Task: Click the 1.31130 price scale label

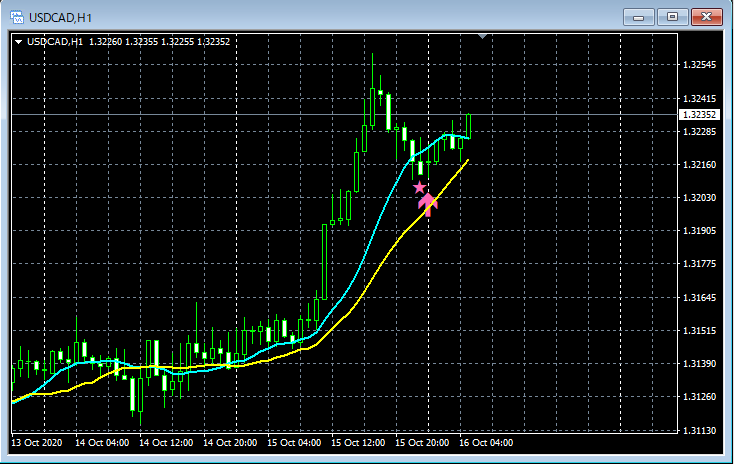Action: click(x=699, y=430)
